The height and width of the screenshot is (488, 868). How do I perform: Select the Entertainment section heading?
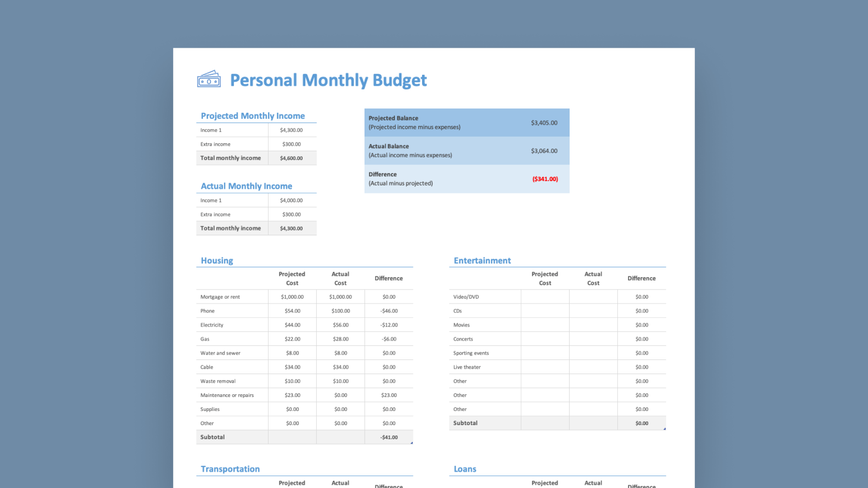click(482, 261)
